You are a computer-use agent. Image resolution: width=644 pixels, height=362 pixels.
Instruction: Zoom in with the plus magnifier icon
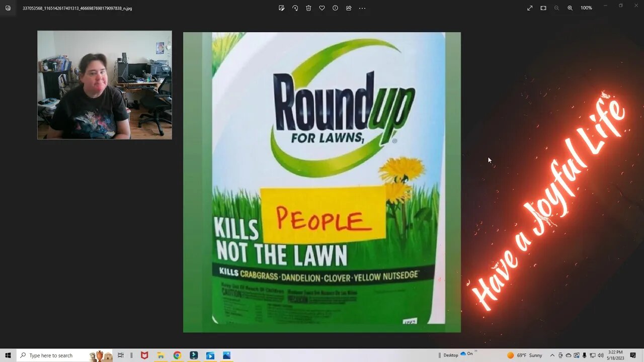(570, 8)
